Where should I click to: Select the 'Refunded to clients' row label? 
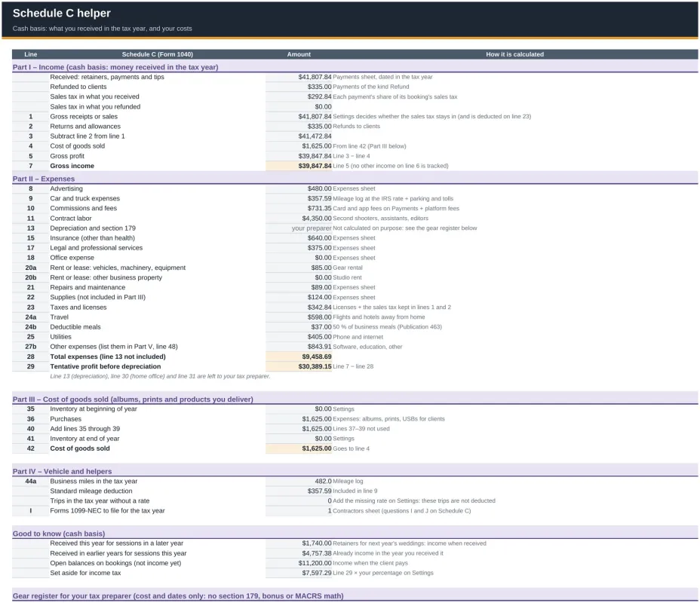(x=78, y=87)
